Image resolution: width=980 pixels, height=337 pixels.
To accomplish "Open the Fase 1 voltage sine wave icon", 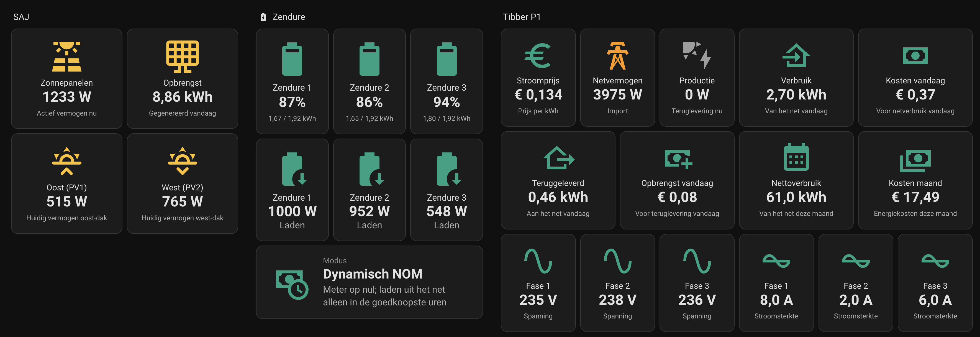I will (538, 261).
